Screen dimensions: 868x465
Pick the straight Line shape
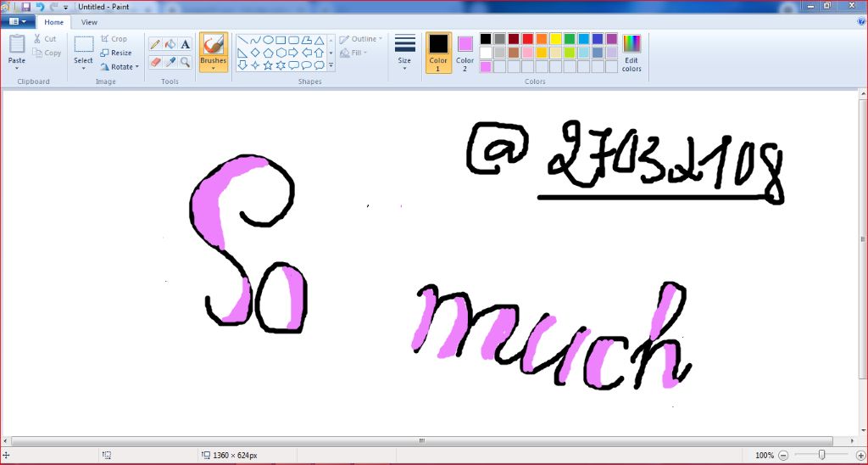[x=242, y=40]
